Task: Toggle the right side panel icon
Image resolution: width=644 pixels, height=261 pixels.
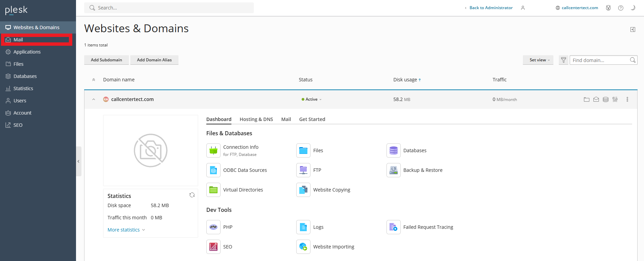Action: pos(633,29)
